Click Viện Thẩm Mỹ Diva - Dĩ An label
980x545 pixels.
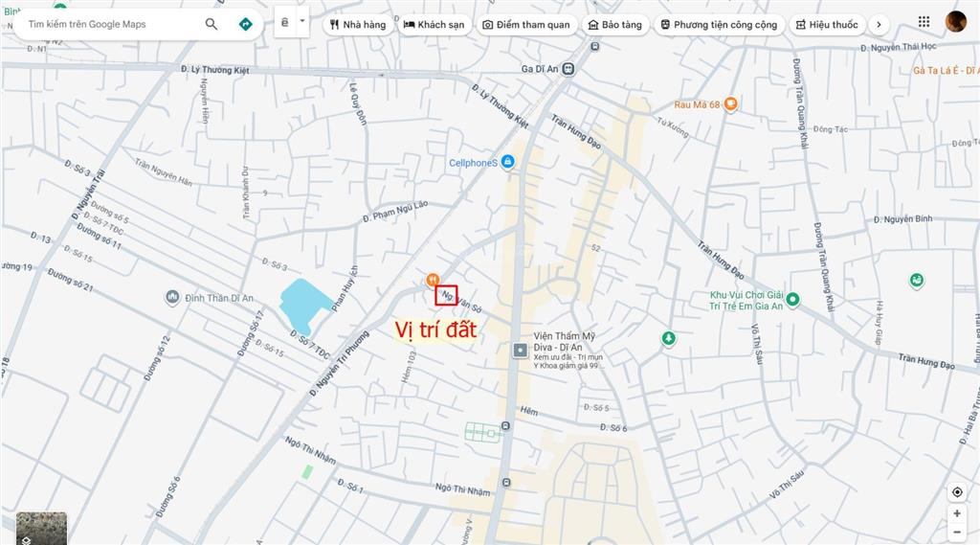point(565,342)
